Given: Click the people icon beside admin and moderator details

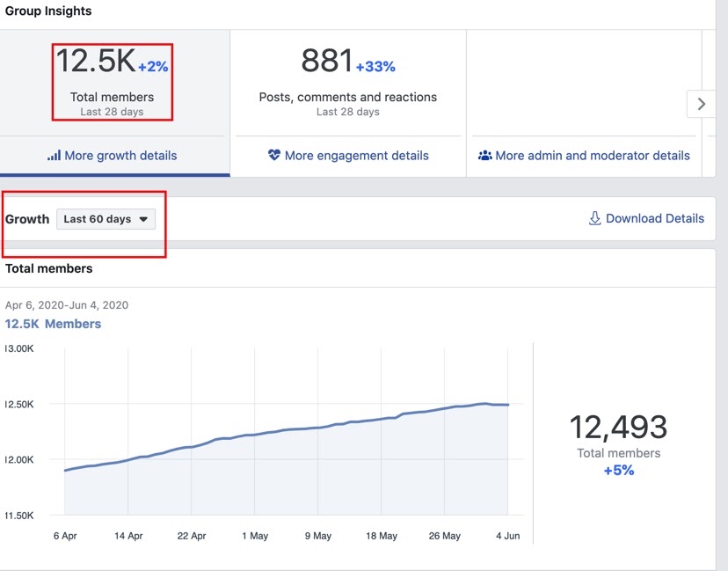Looking at the screenshot, I should (484, 156).
